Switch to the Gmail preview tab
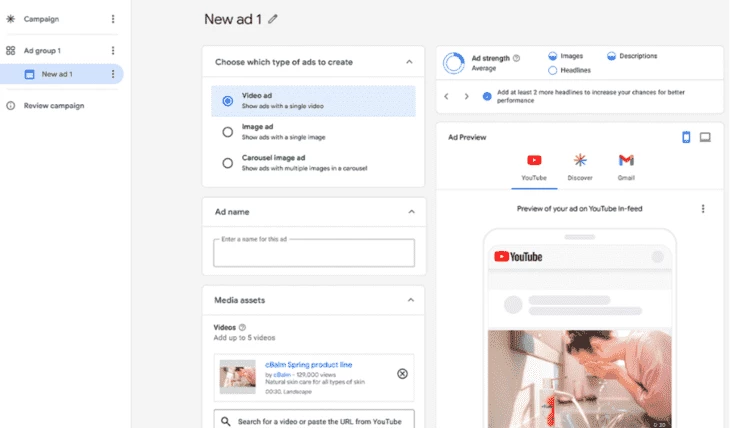730x428 pixels. pyautogui.click(x=626, y=168)
